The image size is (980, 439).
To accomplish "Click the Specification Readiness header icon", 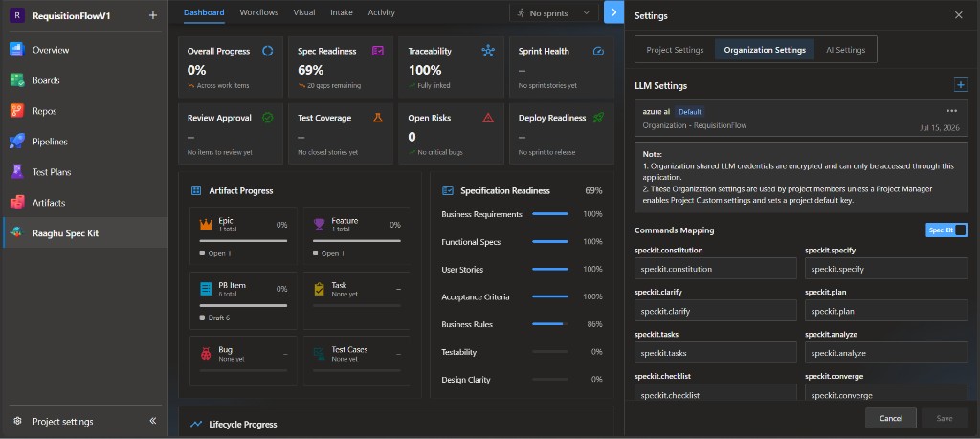I will pyautogui.click(x=448, y=190).
